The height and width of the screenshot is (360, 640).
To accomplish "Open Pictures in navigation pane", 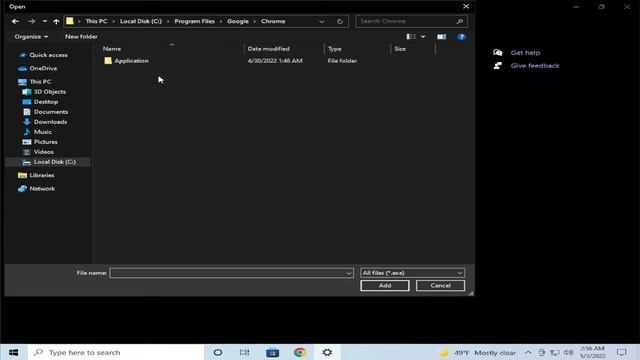I will tap(45, 142).
